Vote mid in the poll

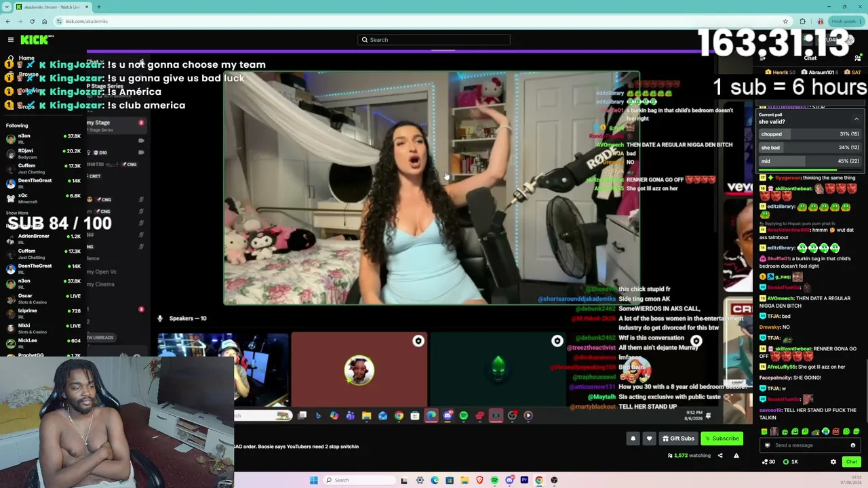[809, 161]
